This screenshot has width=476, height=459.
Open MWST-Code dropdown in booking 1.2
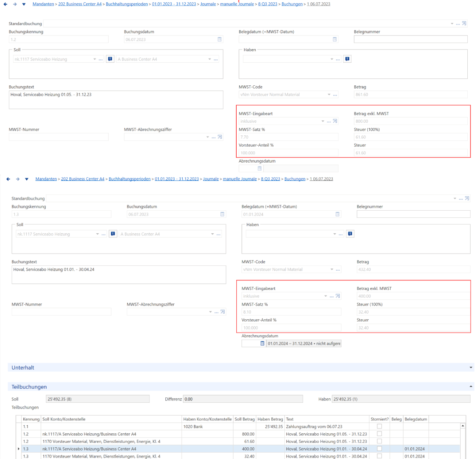[x=329, y=95]
